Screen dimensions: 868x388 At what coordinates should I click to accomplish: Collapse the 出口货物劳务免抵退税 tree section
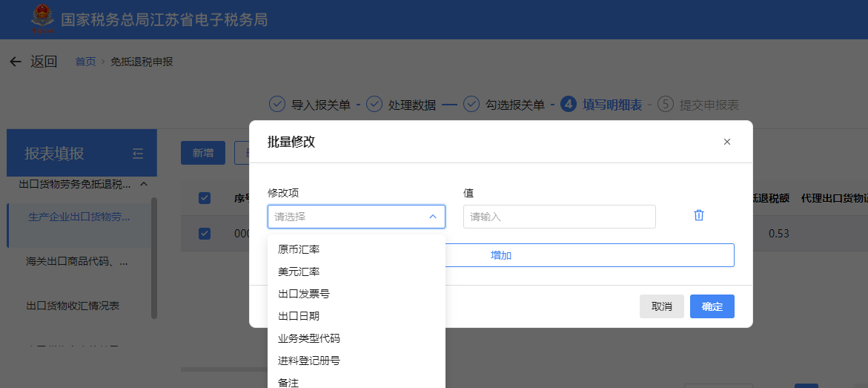pos(144,184)
